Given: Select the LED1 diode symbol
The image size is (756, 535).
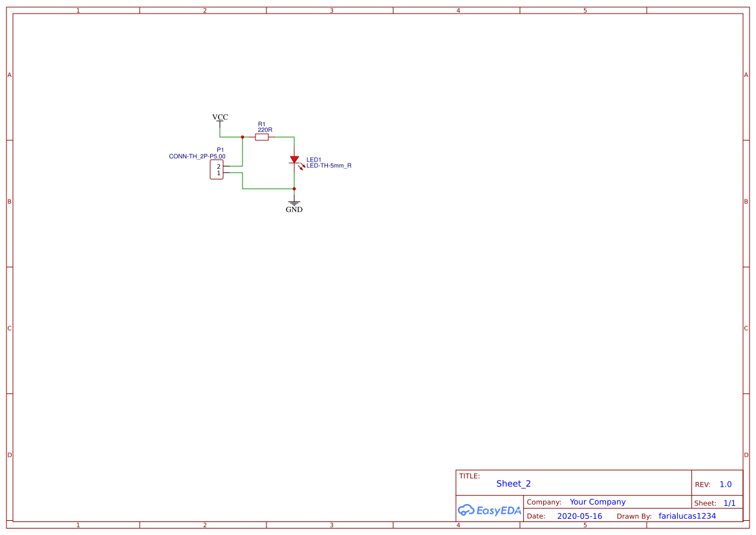Looking at the screenshot, I should [x=294, y=160].
